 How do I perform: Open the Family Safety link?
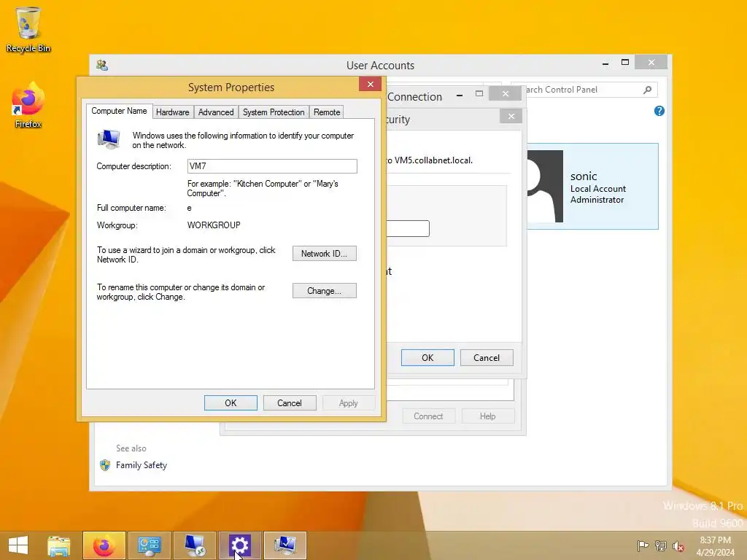(142, 465)
